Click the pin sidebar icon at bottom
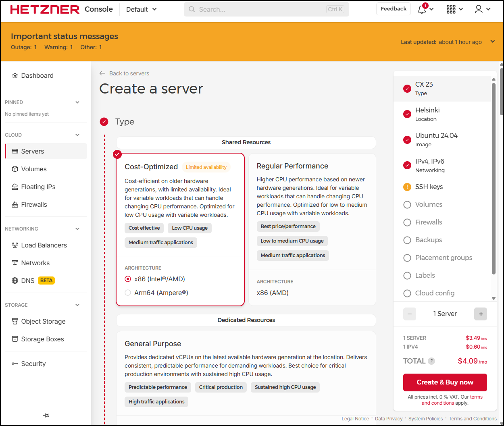Viewport: 504px width, 426px height. coord(46,415)
